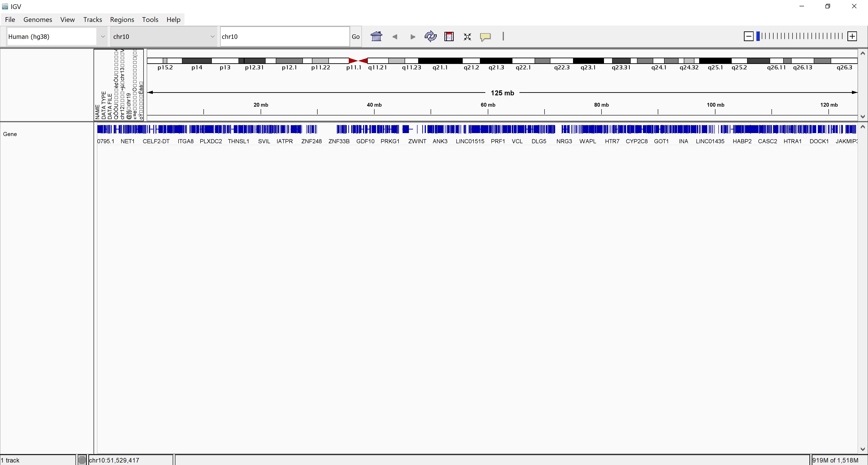
Task: Open the Regions menu
Action: click(122, 19)
